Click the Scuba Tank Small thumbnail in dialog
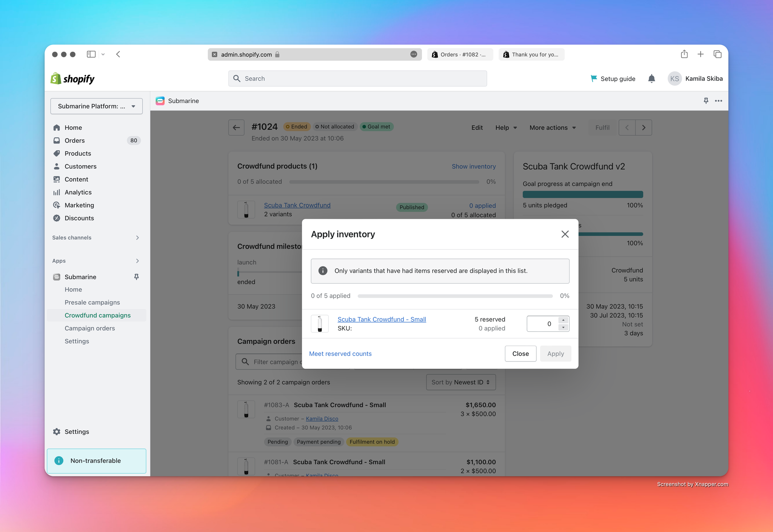Screen dimensions: 773x532 pos(320,324)
